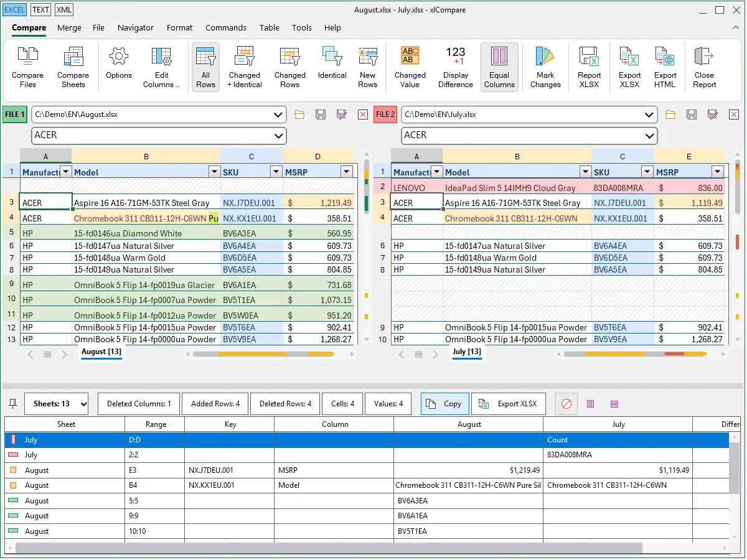Open the Merge menu

pos(69,27)
